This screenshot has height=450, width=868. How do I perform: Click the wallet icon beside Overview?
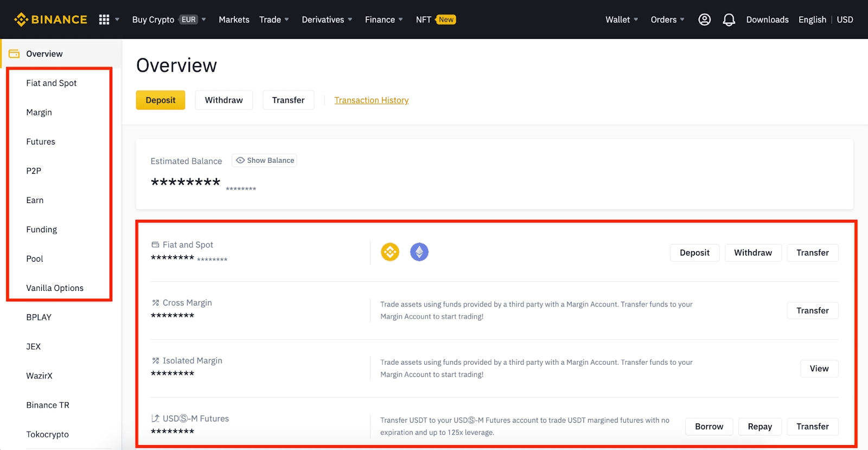click(x=14, y=54)
